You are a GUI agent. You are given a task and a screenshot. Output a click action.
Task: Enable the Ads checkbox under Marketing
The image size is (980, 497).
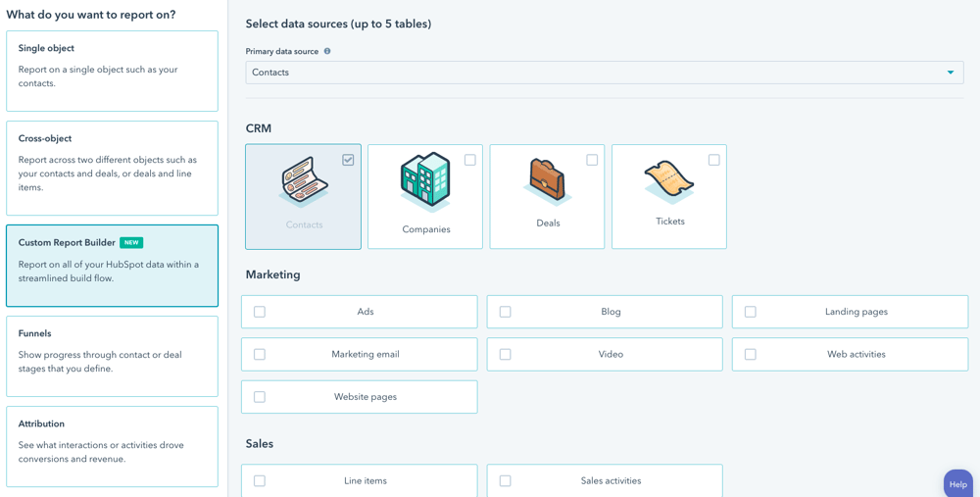(260, 312)
